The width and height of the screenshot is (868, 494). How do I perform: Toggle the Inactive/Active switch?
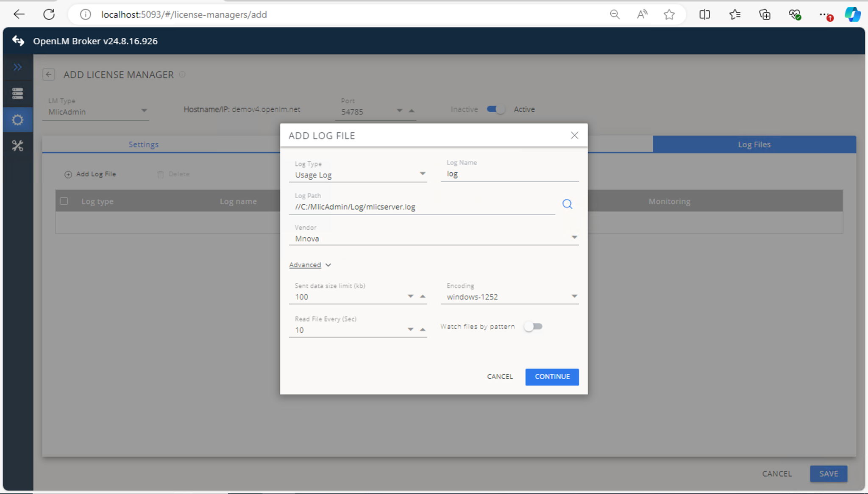(x=495, y=109)
